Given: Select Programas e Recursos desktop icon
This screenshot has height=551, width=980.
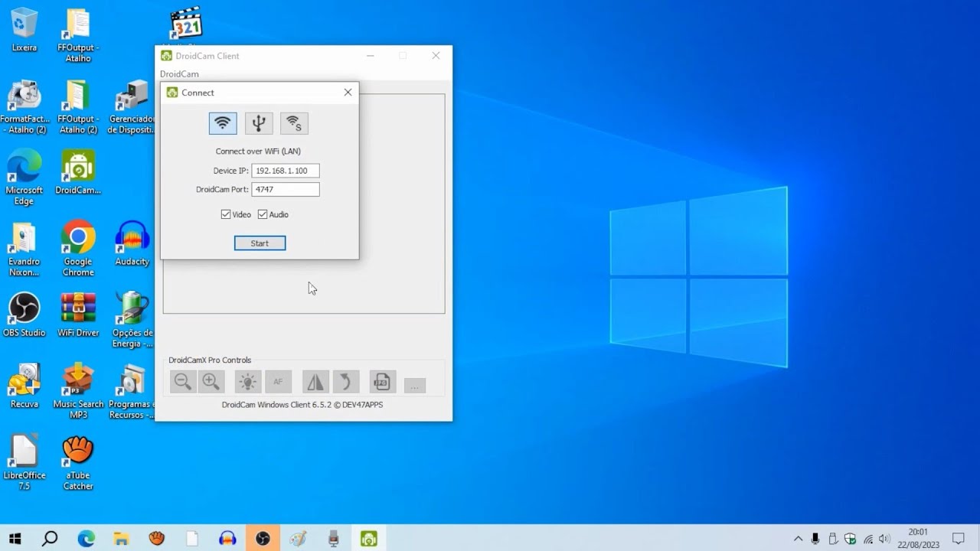Looking at the screenshot, I should [x=132, y=391].
